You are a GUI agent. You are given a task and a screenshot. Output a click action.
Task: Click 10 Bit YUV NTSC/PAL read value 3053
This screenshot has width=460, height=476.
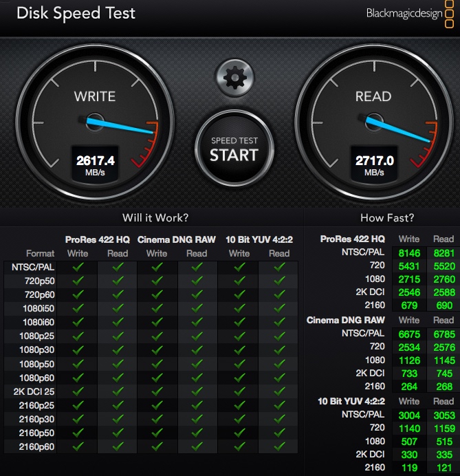click(444, 415)
